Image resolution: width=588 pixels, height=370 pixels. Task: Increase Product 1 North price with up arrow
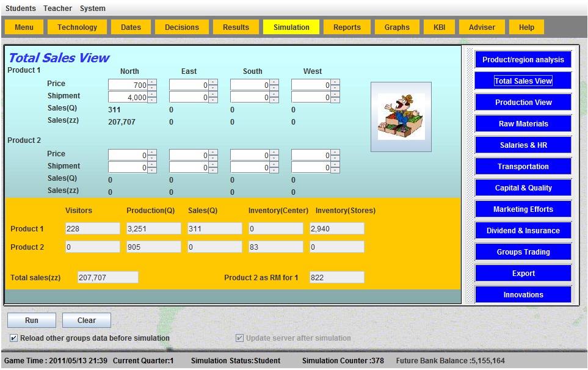point(152,82)
